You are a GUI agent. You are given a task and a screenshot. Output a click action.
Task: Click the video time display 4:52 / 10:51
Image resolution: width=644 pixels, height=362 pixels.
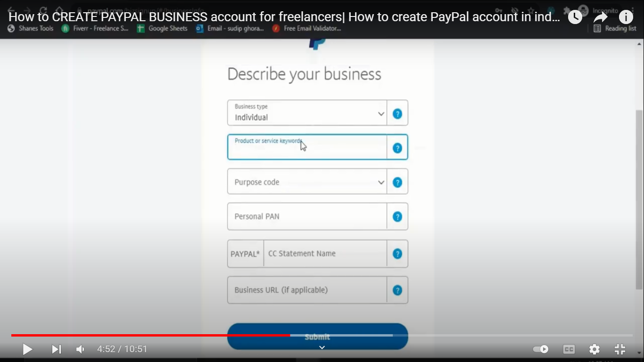click(122, 349)
